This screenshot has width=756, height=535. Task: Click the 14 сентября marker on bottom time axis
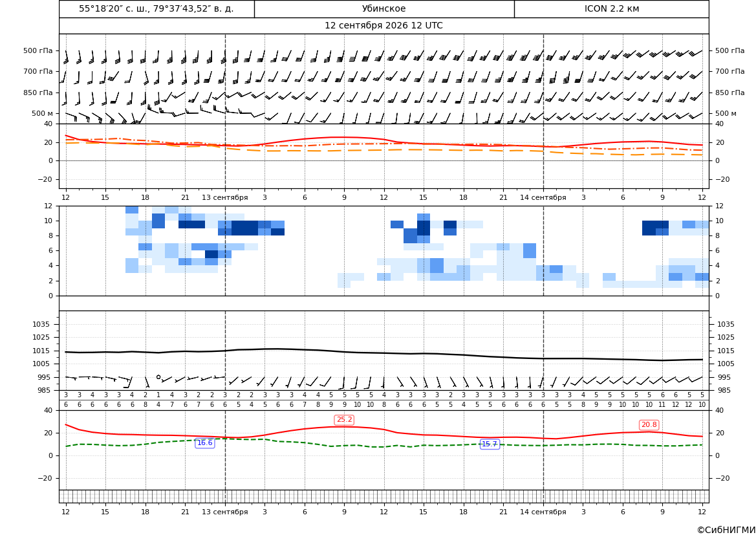(543, 512)
